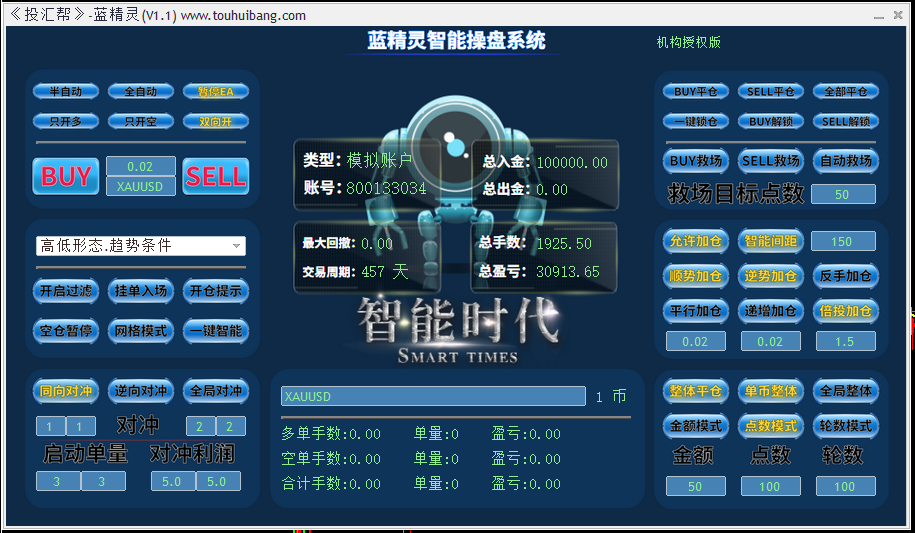
Task: Toggle 同向对冲 hedging
Action: pyautogui.click(x=66, y=391)
